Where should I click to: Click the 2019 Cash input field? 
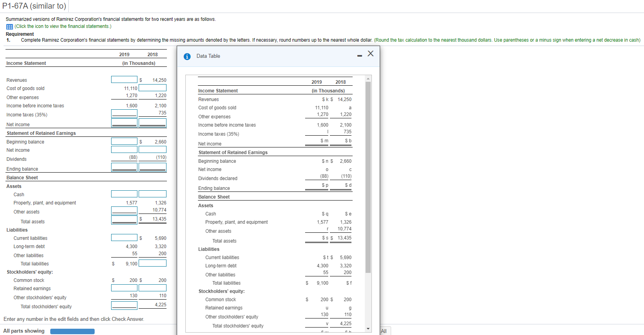point(124,194)
